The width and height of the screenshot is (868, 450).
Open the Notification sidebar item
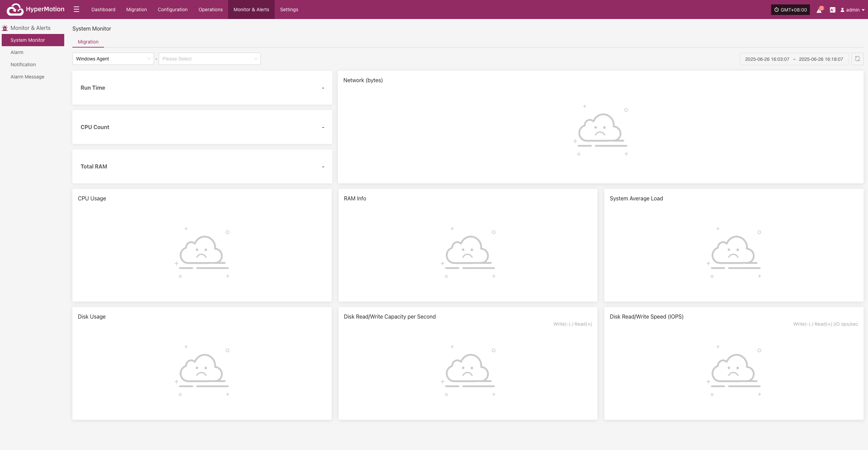click(33, 65)
